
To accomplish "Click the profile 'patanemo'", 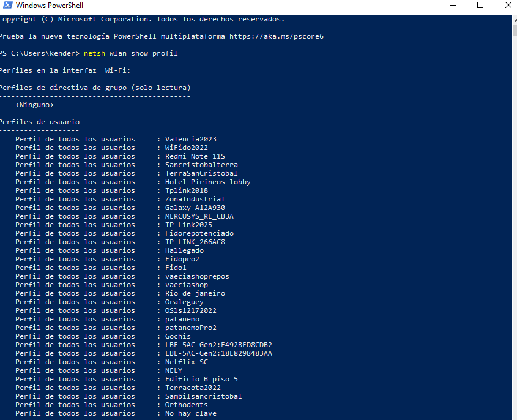I will (182, 320).
